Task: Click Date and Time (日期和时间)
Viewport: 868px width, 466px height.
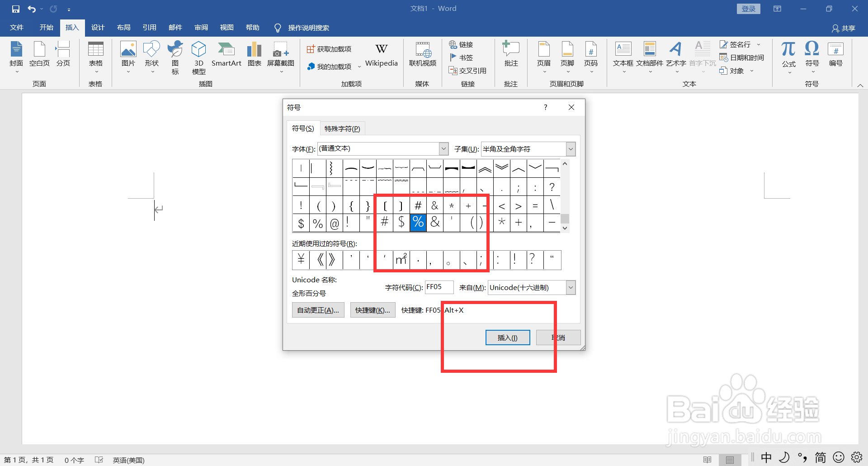Action: tap(741, 57)
